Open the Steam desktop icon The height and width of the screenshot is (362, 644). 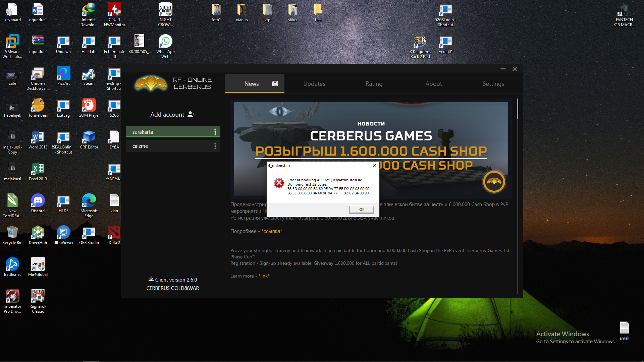[x=89, y=76]
